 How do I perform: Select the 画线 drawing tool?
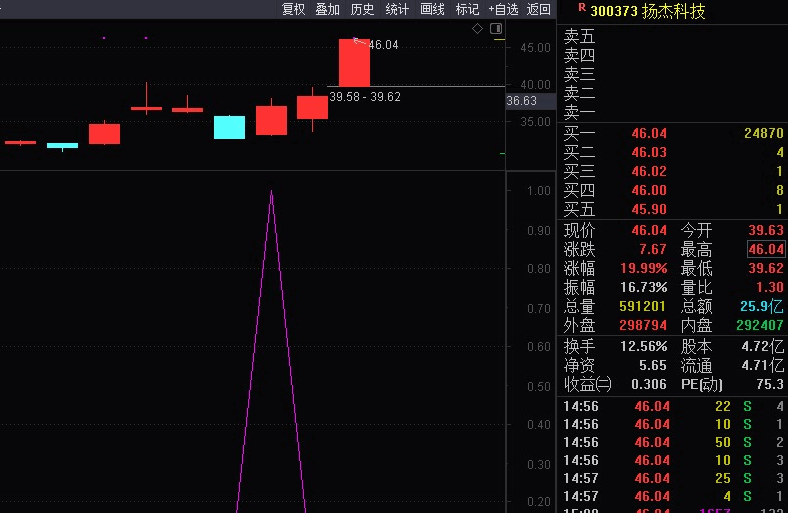click(432, 9)
